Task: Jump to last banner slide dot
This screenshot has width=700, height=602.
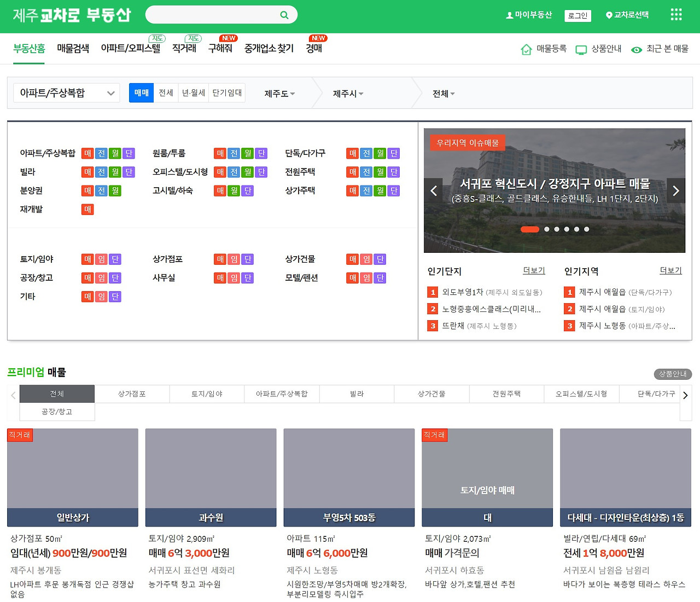Action: [586, 229]
